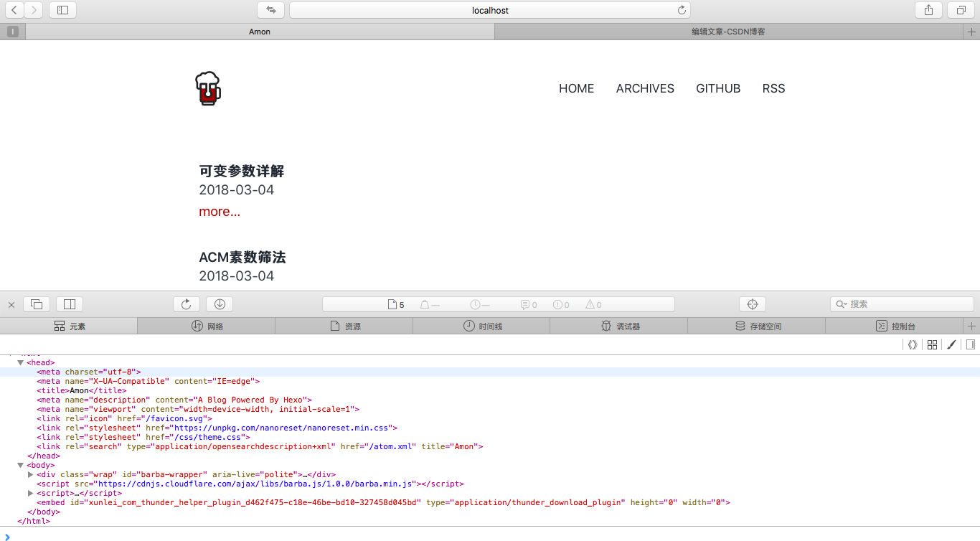The image size is (980, 541).
Task: Click the paint brush icon in DOM toolbar
Action: [x=951, y=344]
